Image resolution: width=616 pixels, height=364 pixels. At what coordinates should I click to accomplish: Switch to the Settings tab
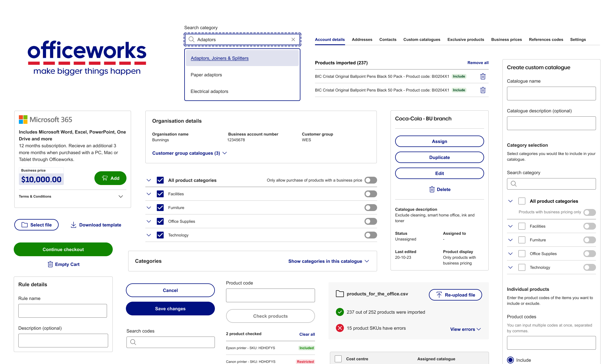tap(578, 39)
